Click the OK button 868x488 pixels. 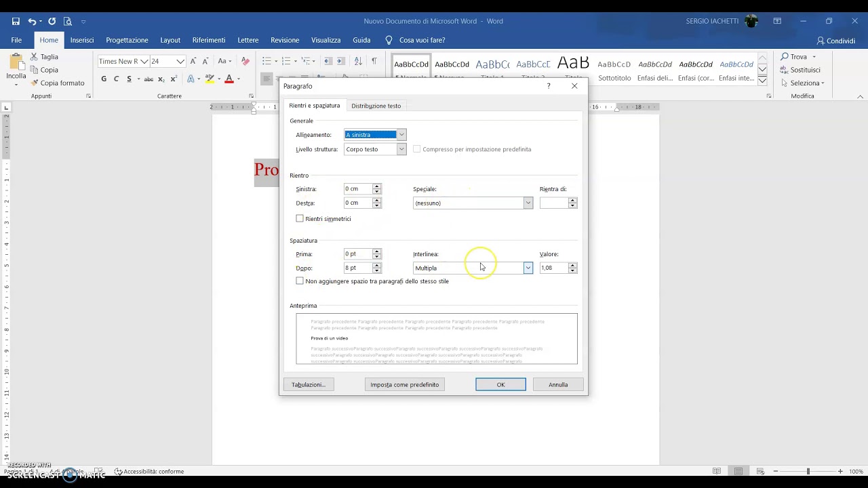pos(500,384)
